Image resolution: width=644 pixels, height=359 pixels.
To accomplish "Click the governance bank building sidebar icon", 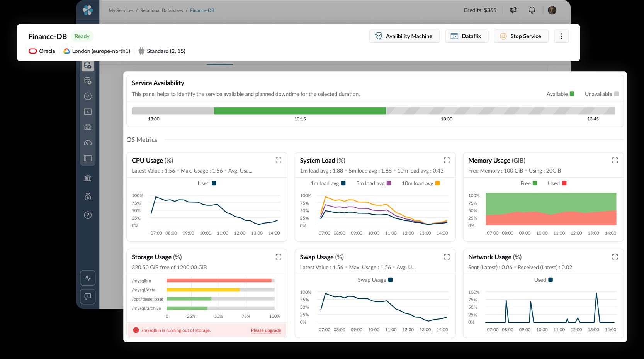I will coord(88,178).
